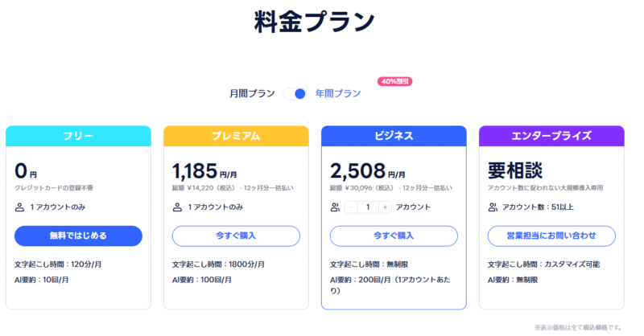Click the ビジネス plan header

click(394, 136)
